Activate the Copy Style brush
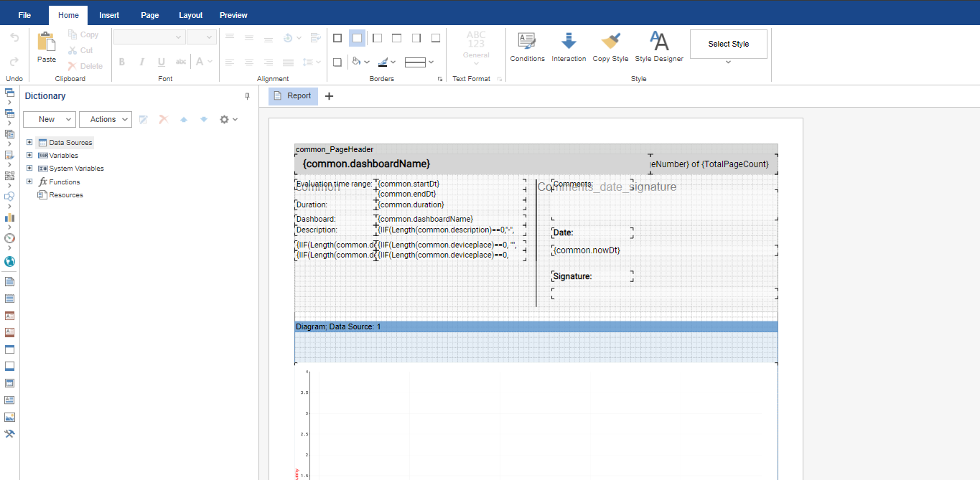 click(610, 47)
